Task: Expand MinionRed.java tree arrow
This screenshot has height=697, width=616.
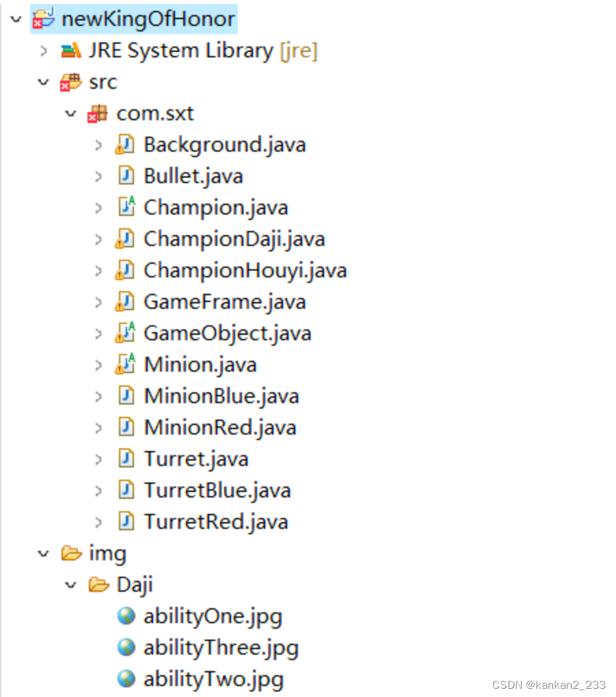Action: [x=98, y=428]
